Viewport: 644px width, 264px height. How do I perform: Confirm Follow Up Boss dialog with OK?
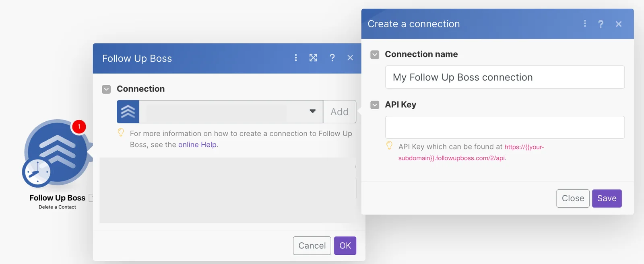[x=345, y=246]
